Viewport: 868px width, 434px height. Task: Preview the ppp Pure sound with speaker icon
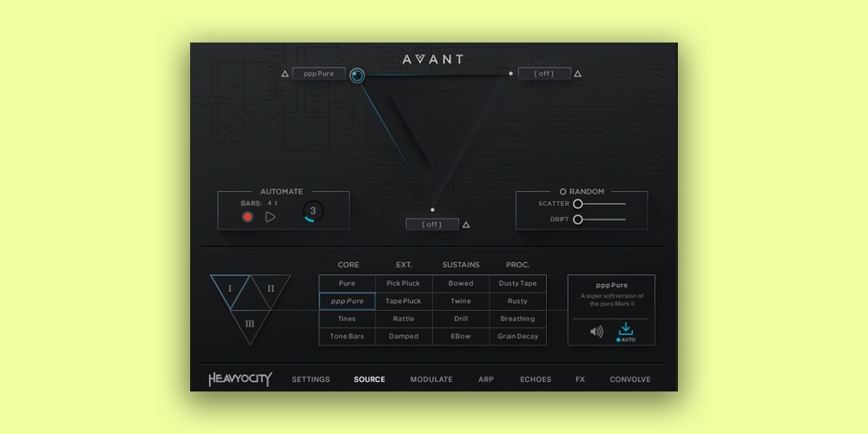[597, 332]
